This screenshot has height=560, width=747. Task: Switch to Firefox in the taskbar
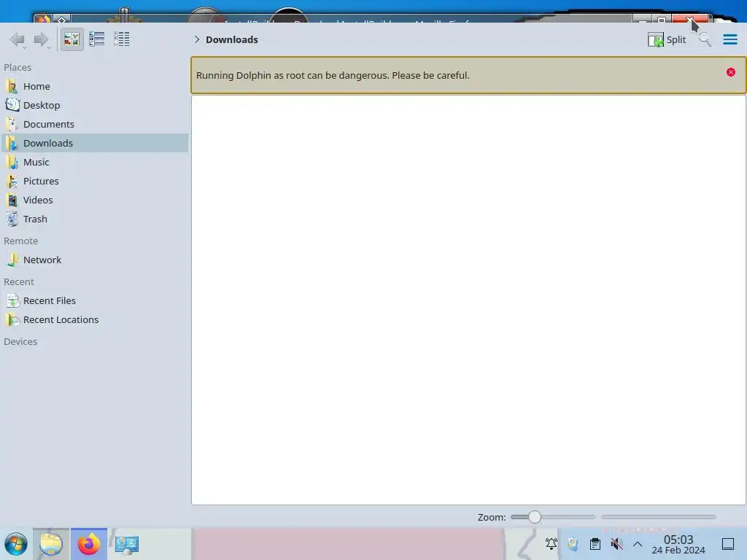point(88,544)
